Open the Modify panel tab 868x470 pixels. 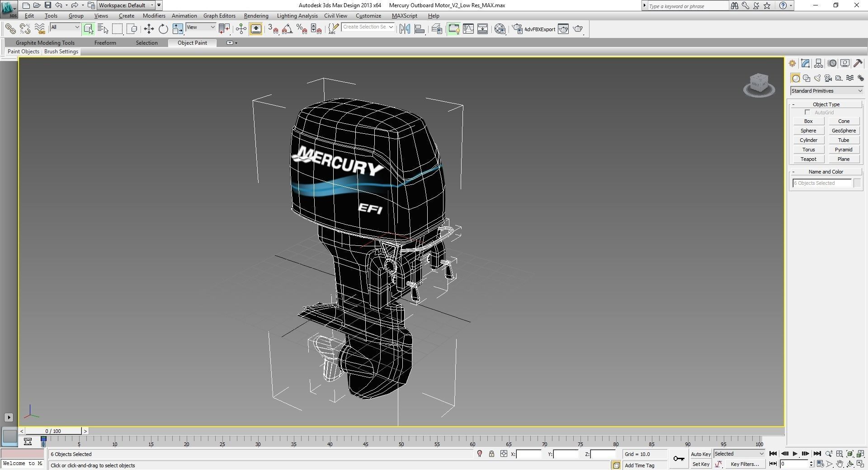pos(805,63)
